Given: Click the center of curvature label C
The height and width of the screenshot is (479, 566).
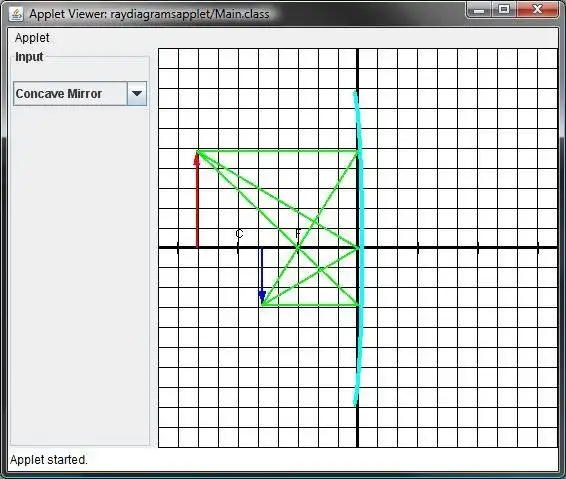Looking at the screenshot, I should point(239,234).
